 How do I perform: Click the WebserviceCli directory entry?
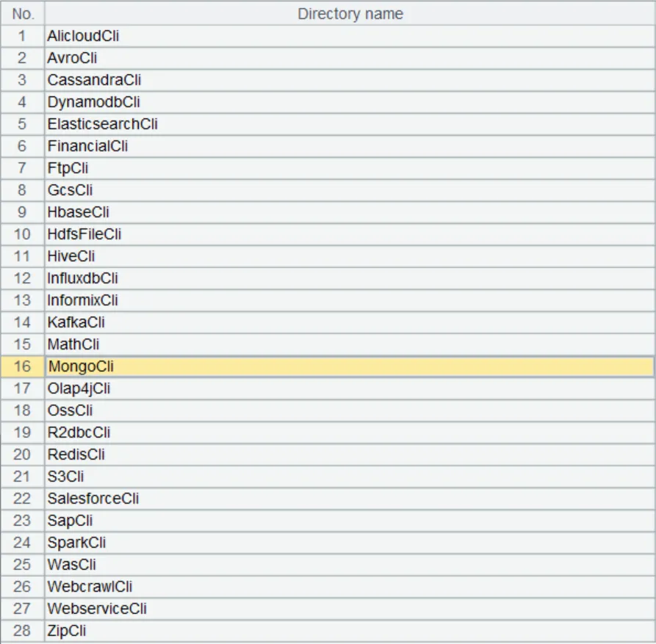click(350, 609)
